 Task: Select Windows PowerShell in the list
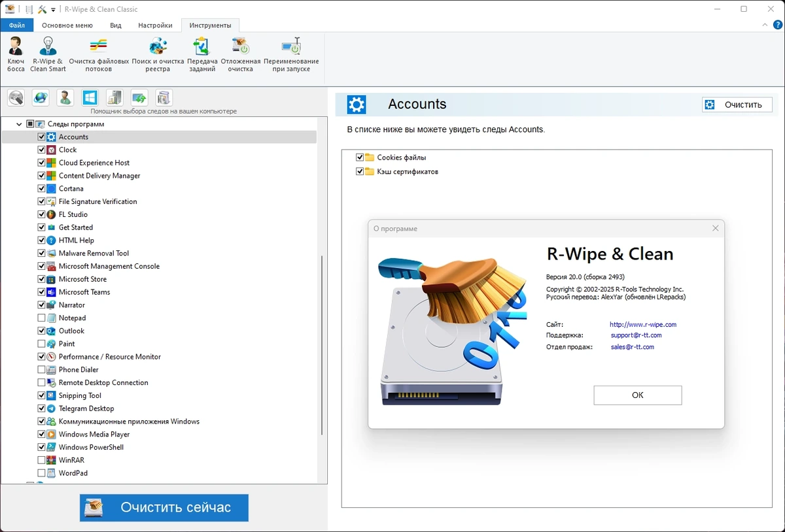[91, 447]
